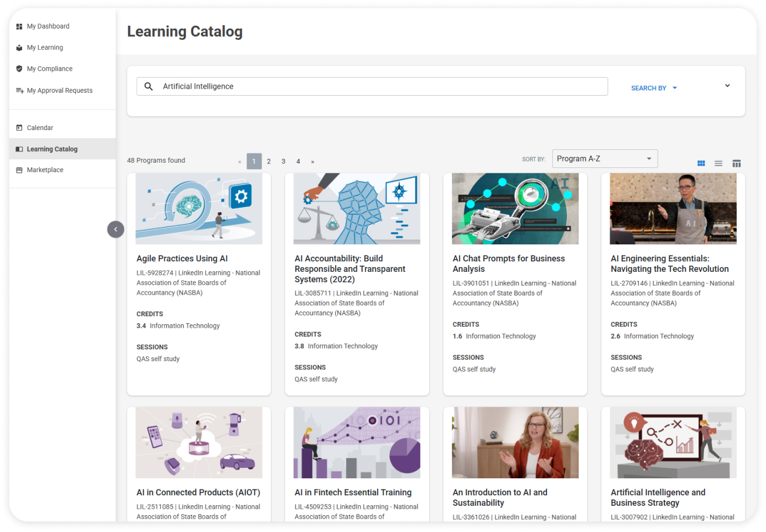Open AI in Connected Products (AIOT) course
The image size is (766, 532).
199,492
